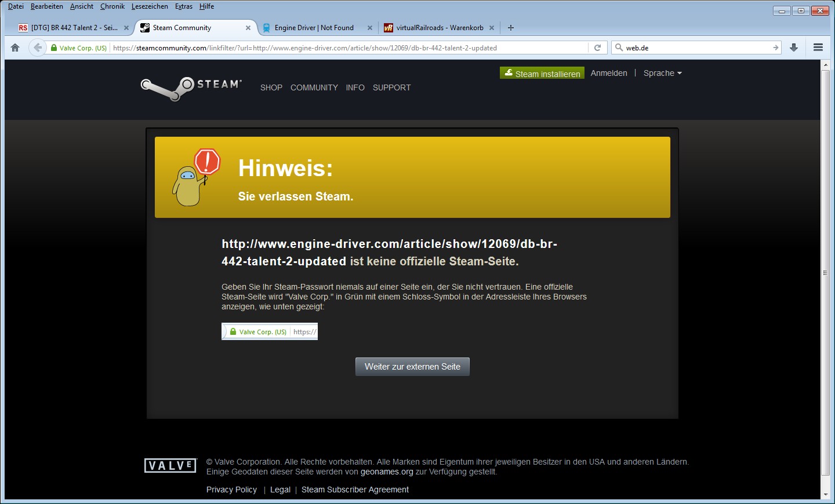Open the INFO navigation link
The image size is (835, 504).
355,87
